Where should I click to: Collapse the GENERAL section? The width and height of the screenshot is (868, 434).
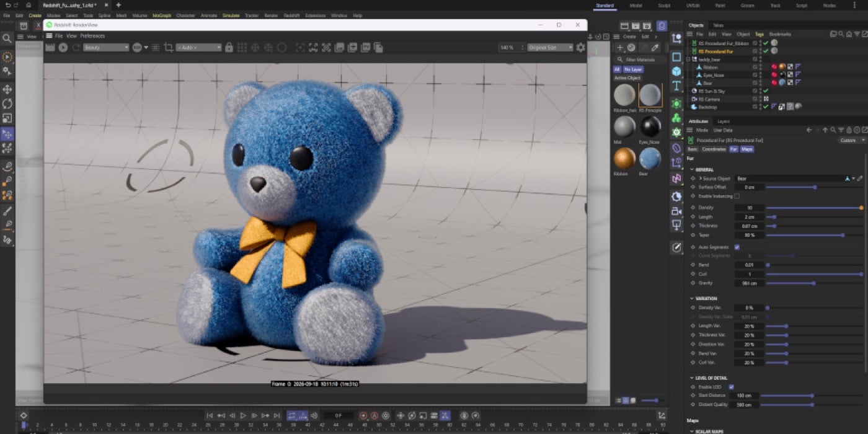click(692, 169)
